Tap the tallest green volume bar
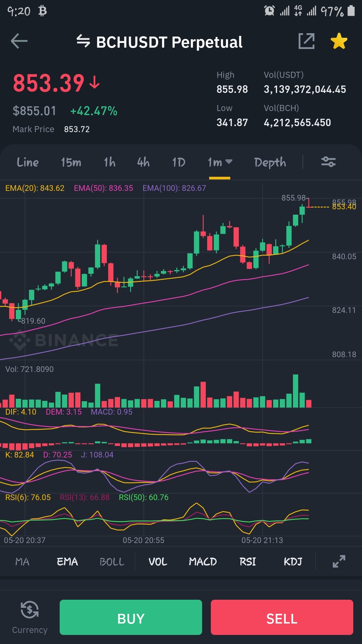This screenshot has height=644, width=362. tap(295, 391)
